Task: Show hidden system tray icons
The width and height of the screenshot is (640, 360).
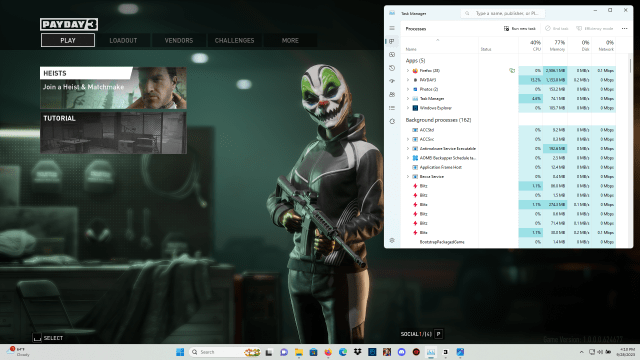Action: pyautogui.click(x=581, y=352)
